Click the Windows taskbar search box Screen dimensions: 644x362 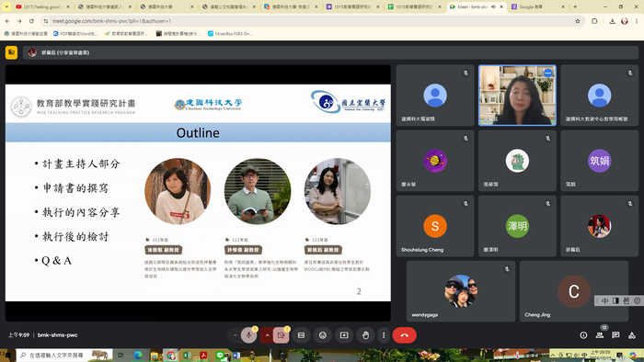(x=64, y=356)
